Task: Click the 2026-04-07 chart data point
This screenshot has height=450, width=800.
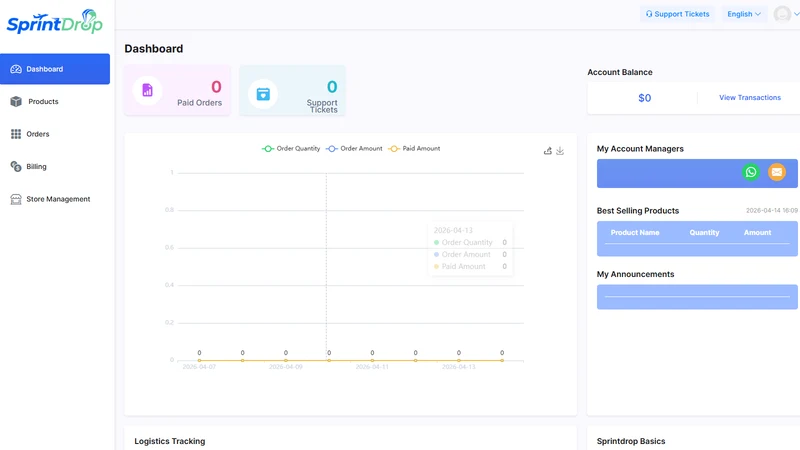Action: tap(199, 360)
